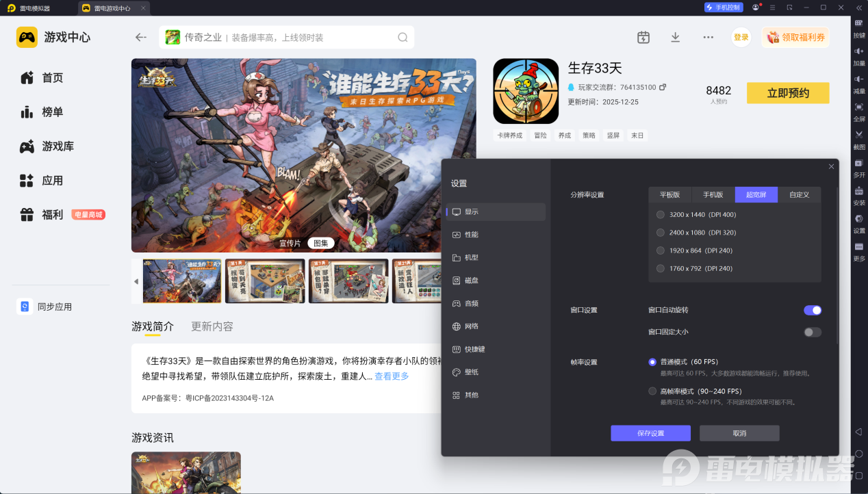Switch to 平板版 resolution tab
Screen dimensions: 868x494
[x=670, y=195]
